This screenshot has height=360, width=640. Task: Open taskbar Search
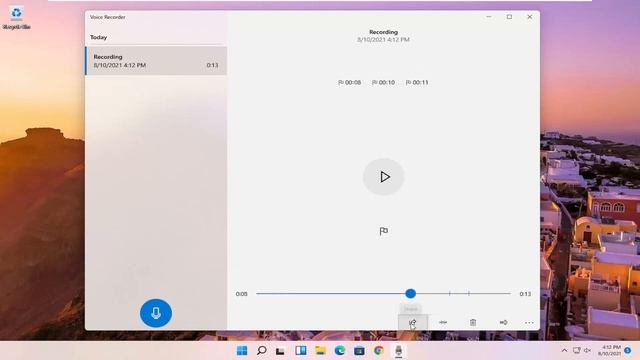pos(262,351)
